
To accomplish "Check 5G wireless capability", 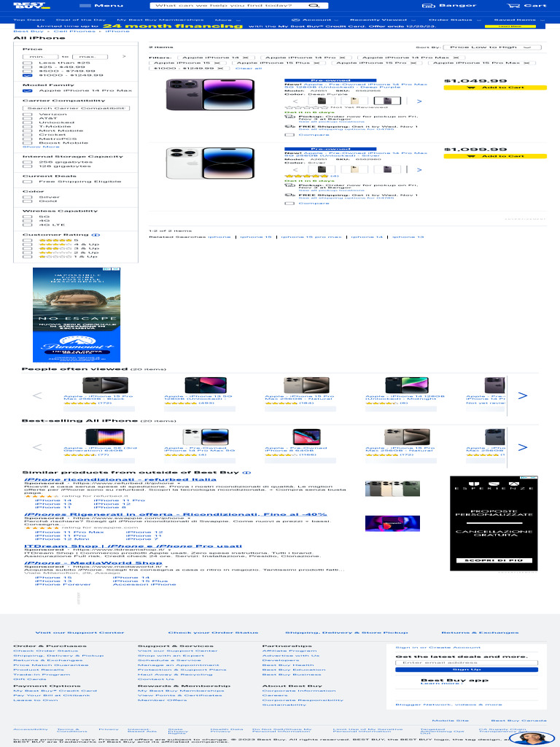I will click(28, 217).
